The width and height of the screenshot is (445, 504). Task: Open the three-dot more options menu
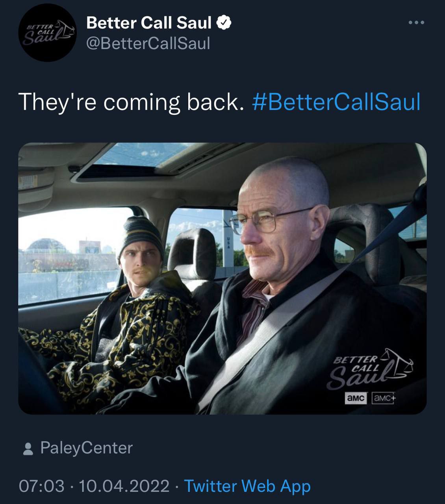tap(416, 23)
